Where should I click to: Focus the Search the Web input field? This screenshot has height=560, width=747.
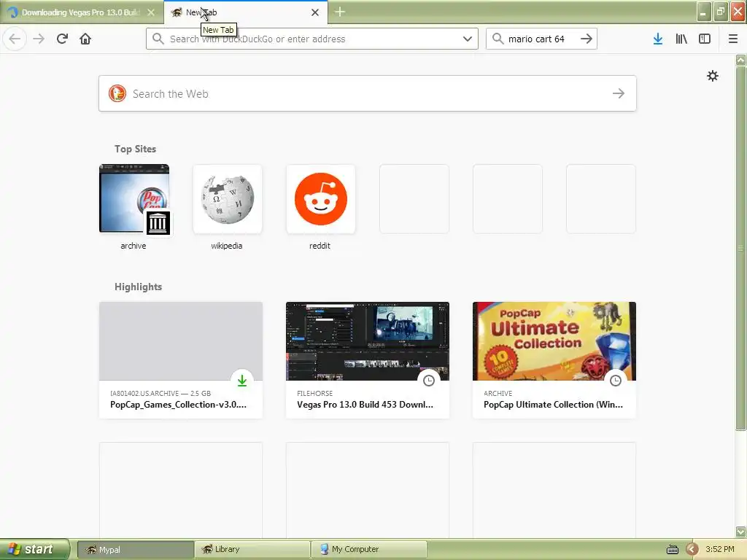(x=368, y=93)
